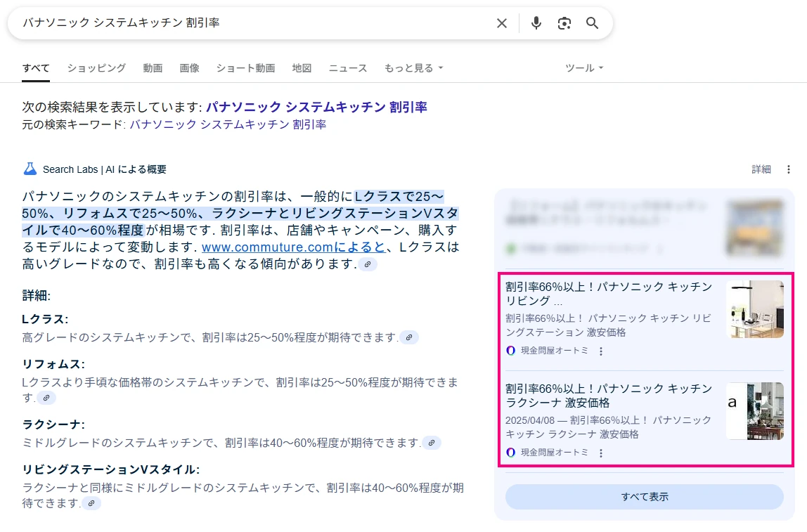The height and width of the screenshot is (532, 807).
Task: Open source link icon in ラクシーナ description
Action: point(432,443)
